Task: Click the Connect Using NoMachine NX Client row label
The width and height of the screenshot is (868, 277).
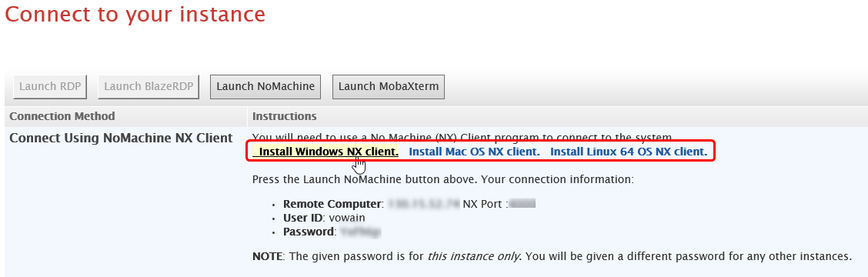Action: [x=122, y=138]
